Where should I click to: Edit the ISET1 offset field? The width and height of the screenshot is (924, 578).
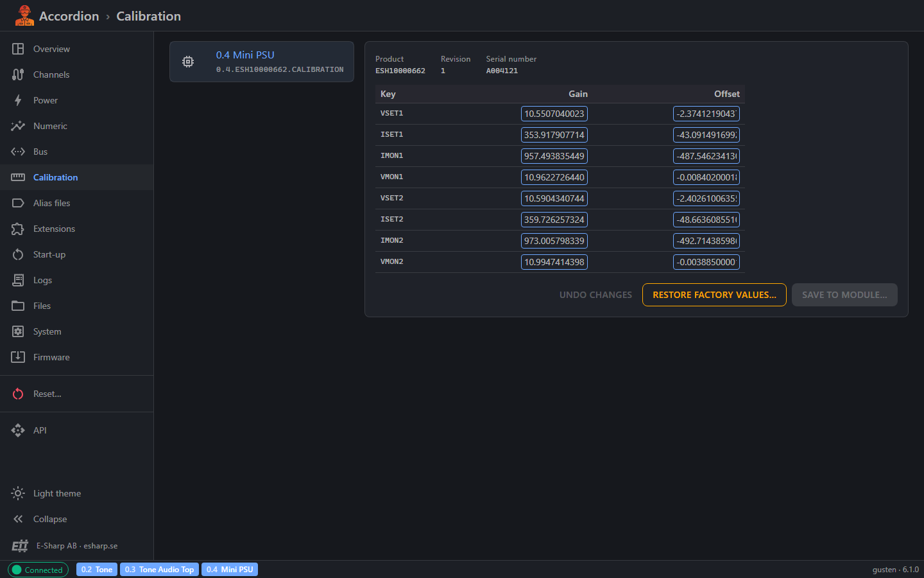(x=706, y=135)
